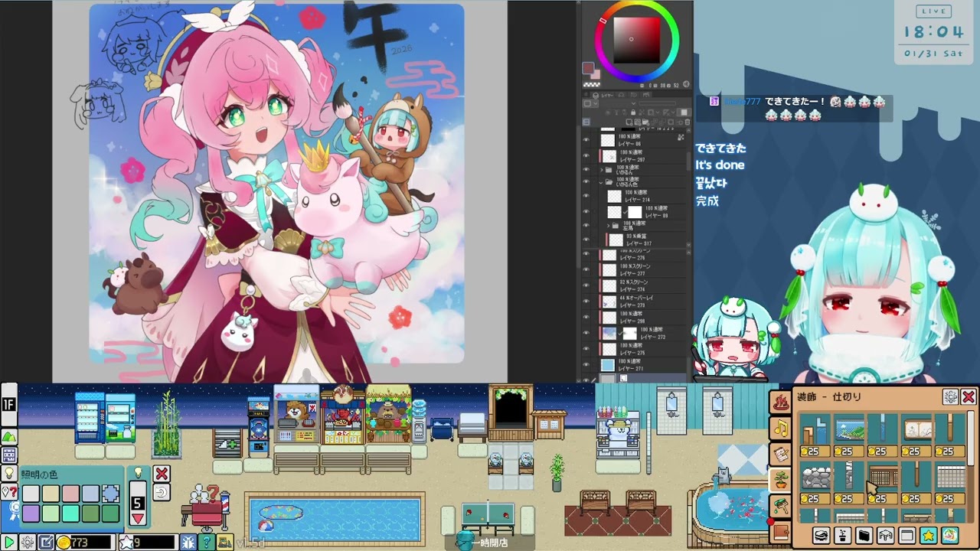Toggle visibility of レイヤー 298

click(x=586, y=318)
